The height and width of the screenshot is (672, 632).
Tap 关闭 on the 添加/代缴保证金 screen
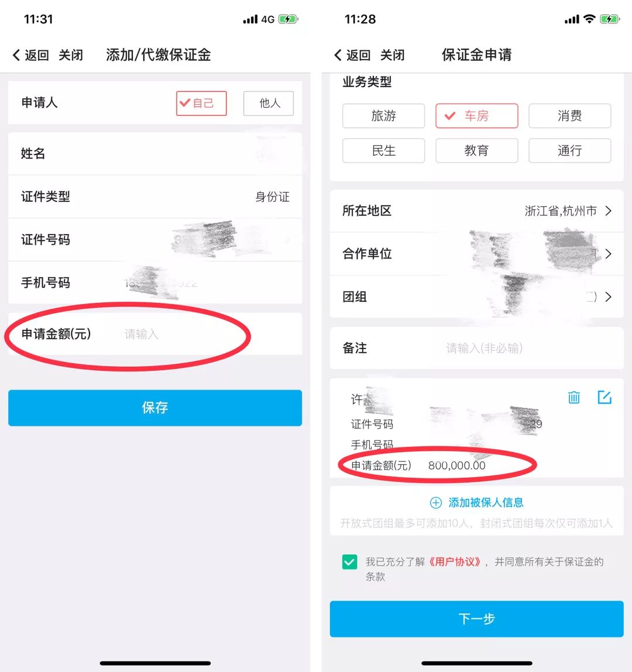pyautogui.click(x=71, y=55)
